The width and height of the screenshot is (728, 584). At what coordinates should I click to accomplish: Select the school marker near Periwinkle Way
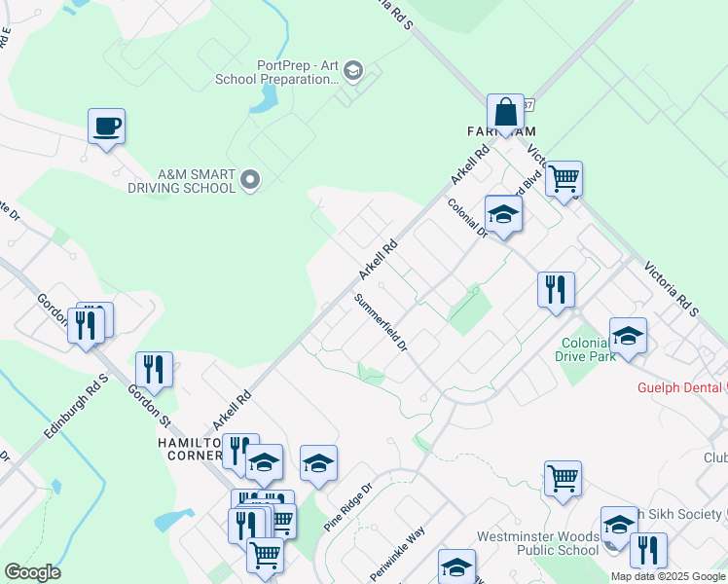(x=456, y=566)
